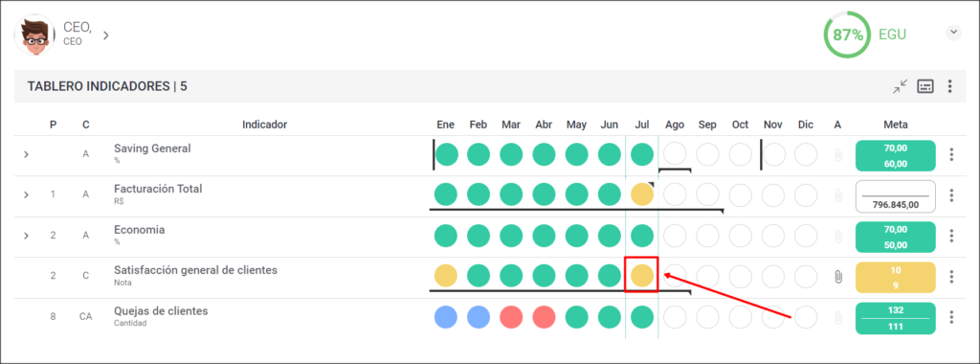Expand the EGU dropdown arrow
The height and width of the screenshot is (364, 980).
tap(953, 33)
